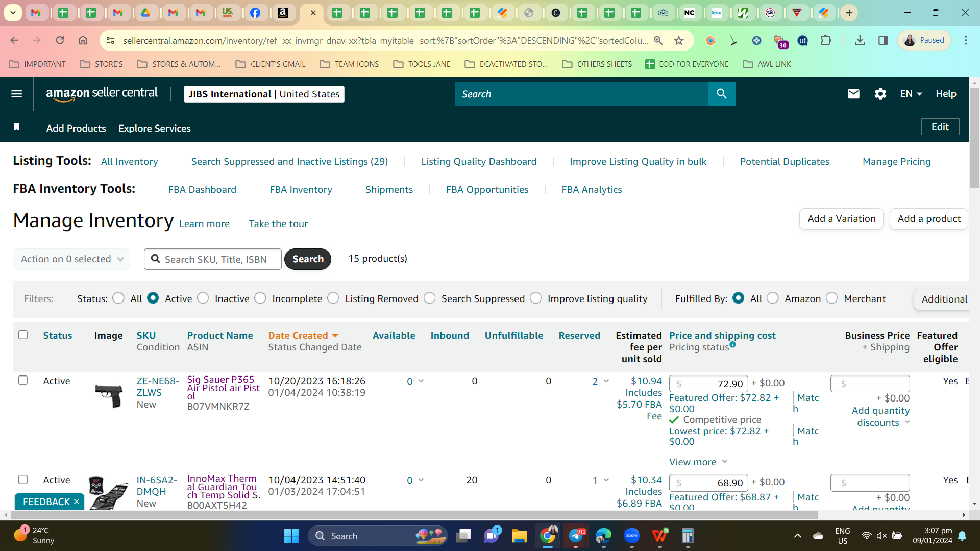
Task: Click the browser back arrow
Action: coord(14,40)
